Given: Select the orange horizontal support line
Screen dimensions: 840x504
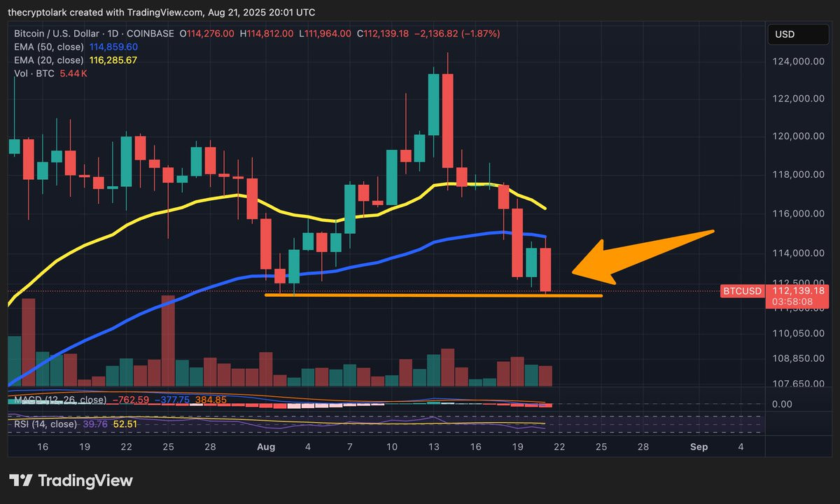Looking at the screenshot, I should [433, 295].
